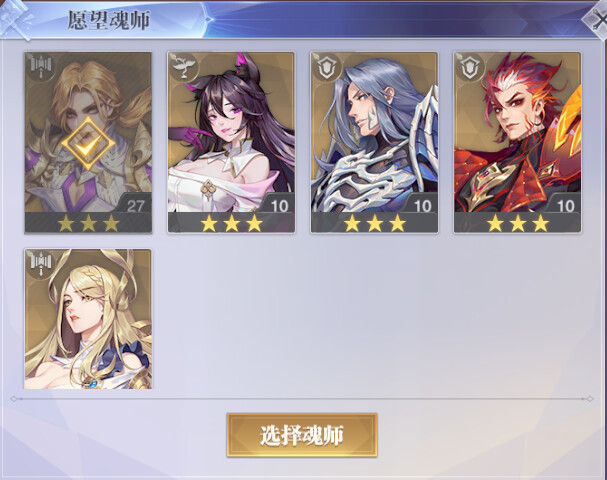Click the shield icon on silver-haired hero card
This screenshot has width=607, height=480.
(327, 67)
